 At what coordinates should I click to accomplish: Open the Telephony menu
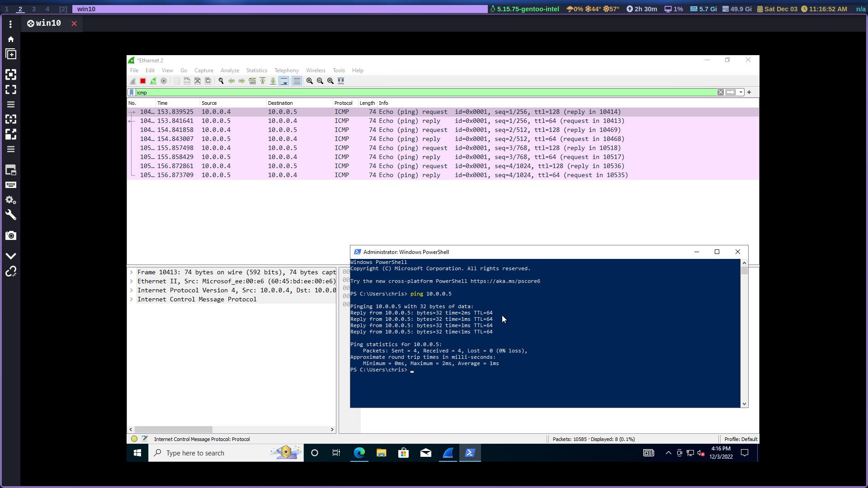(287, 70)
